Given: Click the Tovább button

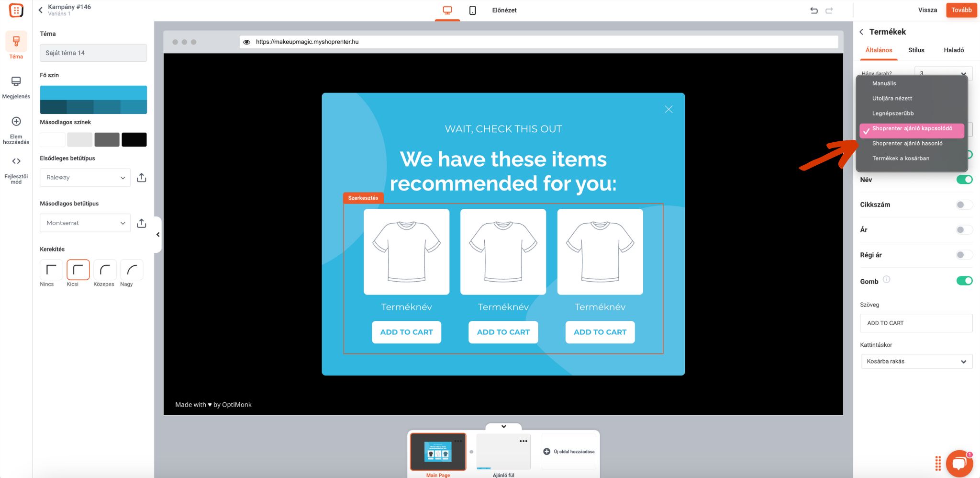Looking at the screenshot, I should (961, 10).
